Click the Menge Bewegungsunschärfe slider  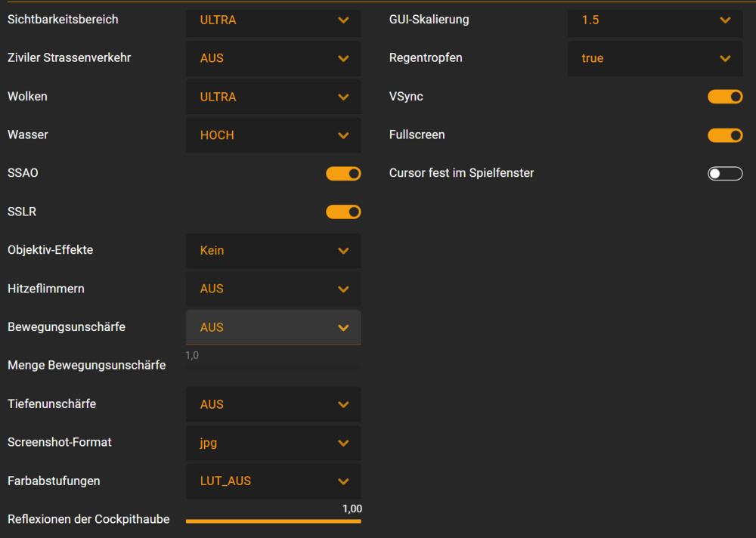point(273,366)
